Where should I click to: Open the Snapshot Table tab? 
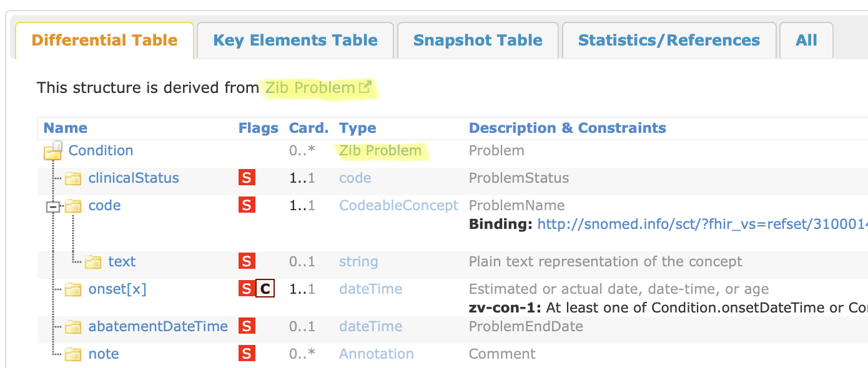[x=478, y=41]
